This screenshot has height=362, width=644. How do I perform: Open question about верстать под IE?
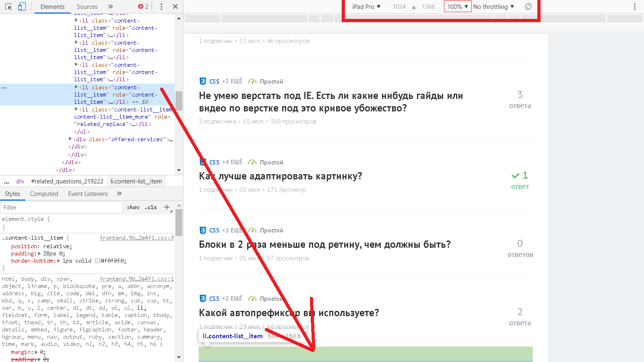tap(331, 102)
